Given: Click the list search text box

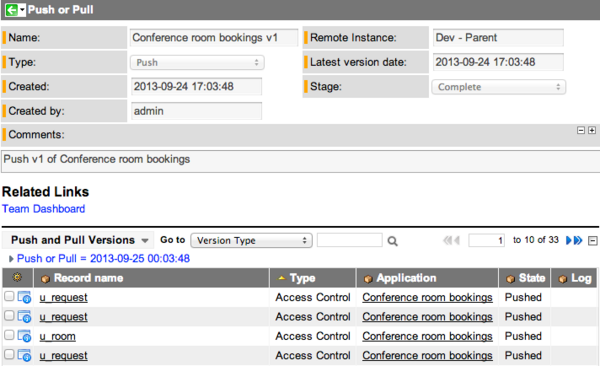Looking at the screenshot, I should [349, 240].
